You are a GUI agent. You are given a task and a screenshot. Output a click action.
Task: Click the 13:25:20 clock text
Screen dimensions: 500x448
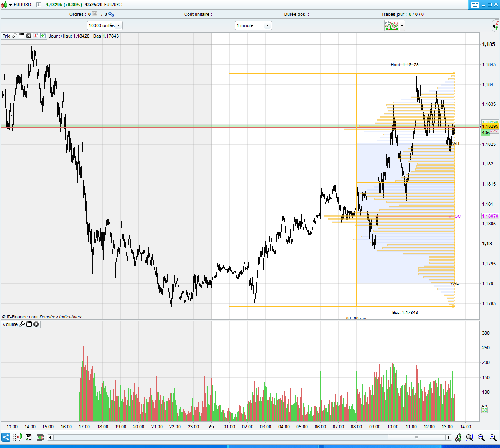[93, 5]
